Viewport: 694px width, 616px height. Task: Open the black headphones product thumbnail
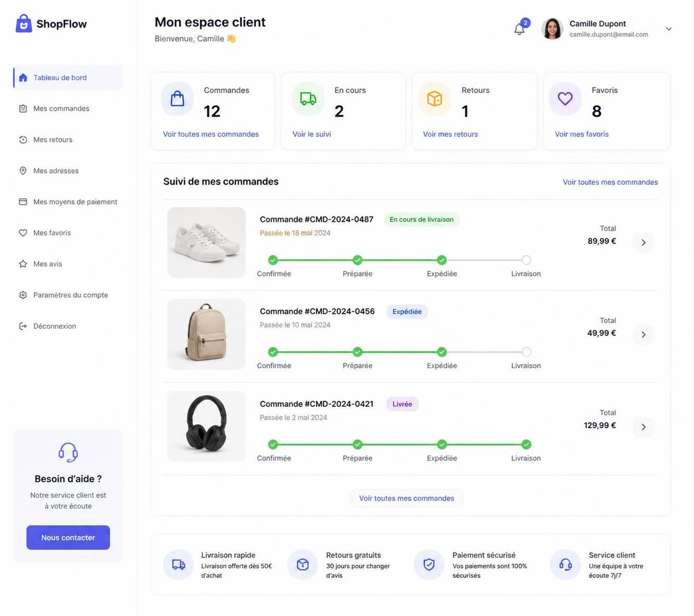(206, 426)
